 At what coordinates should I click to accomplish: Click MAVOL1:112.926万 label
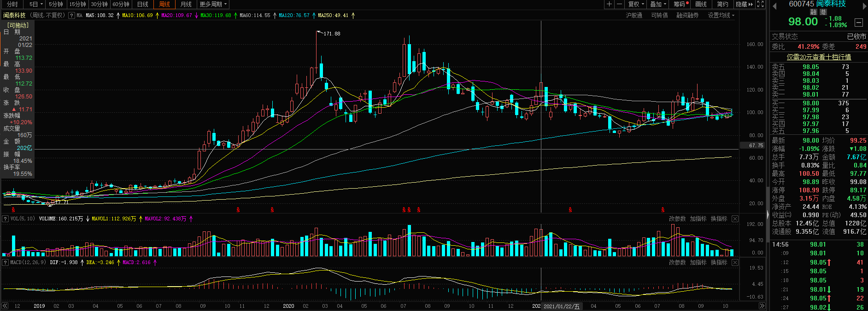point(114,219)
